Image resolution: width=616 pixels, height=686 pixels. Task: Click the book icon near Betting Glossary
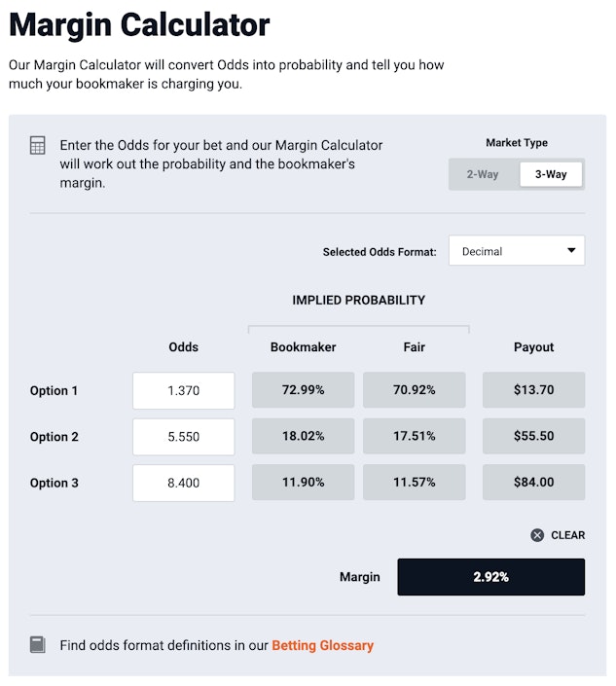pos(38,644)
